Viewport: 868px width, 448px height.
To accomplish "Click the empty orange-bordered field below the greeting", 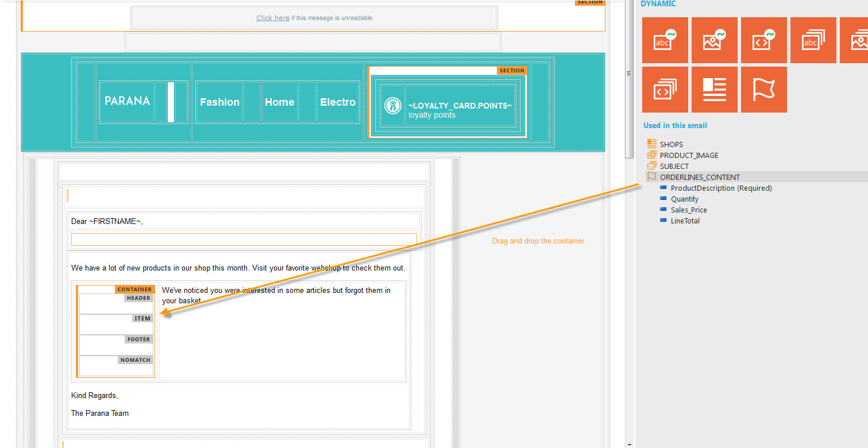I will 244,240.
